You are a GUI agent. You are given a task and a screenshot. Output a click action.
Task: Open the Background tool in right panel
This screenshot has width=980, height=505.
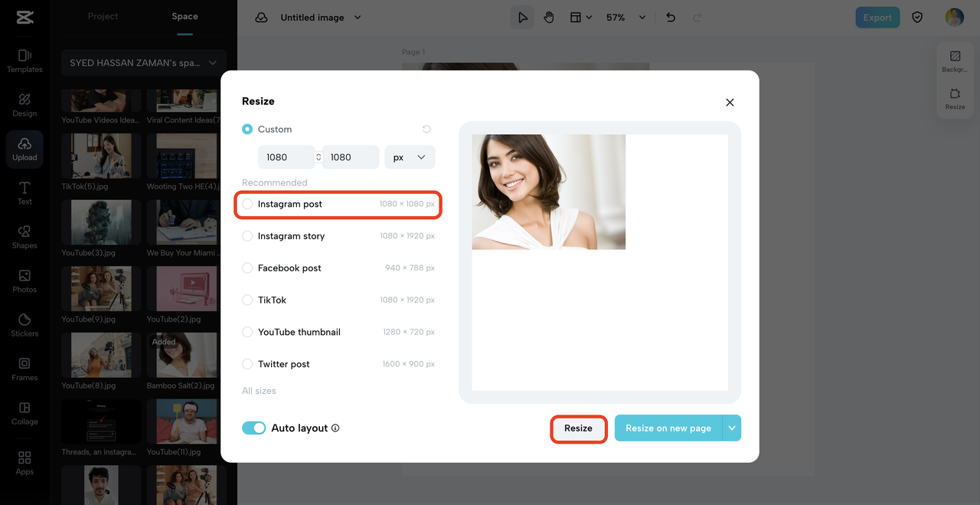click(955, 61)
